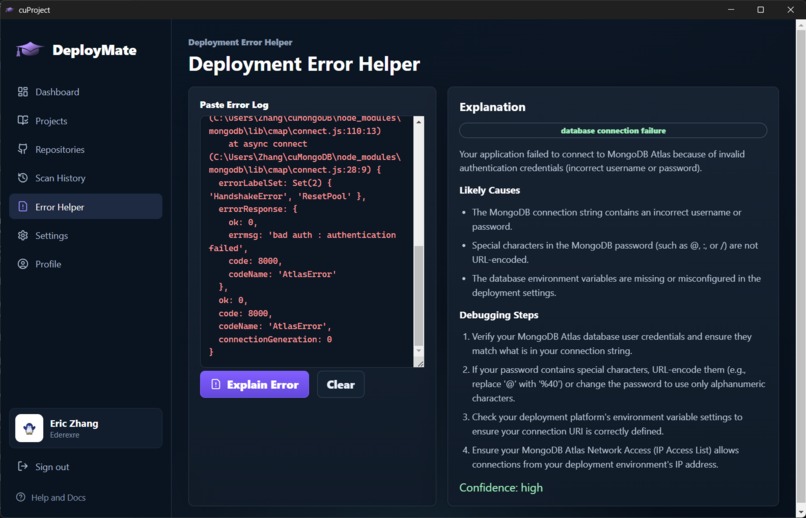Click the icon inside Explain Error button
Image resolution: width=806 pixels, height=518 pixels.
(216, 384)
